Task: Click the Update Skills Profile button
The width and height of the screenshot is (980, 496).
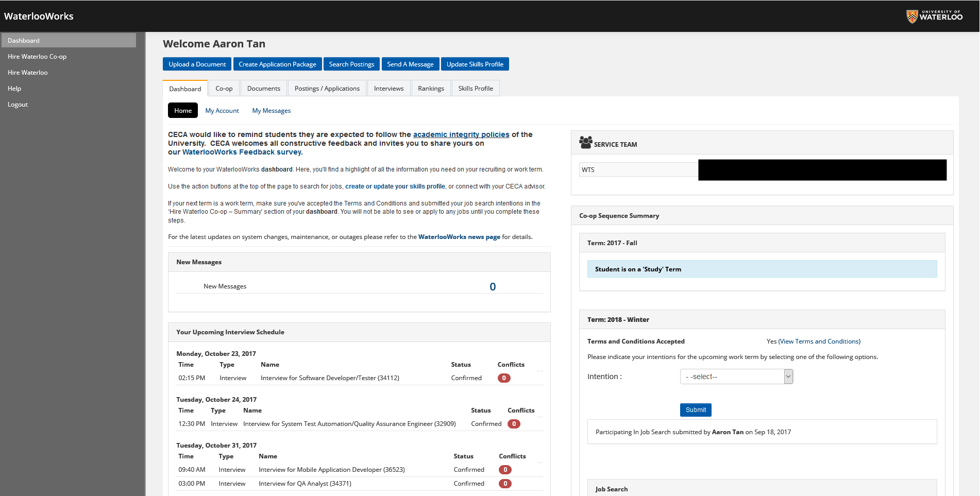Action: [475, 64]
